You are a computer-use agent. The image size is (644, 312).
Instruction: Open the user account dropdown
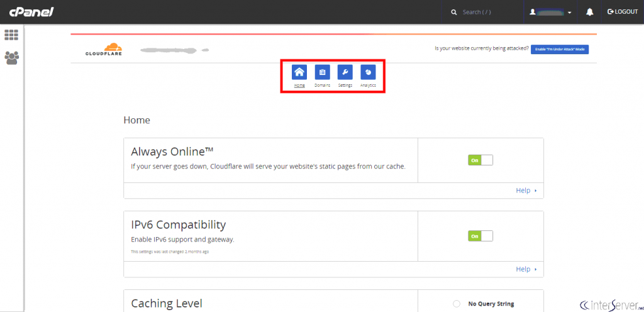(x=550, y=13)
